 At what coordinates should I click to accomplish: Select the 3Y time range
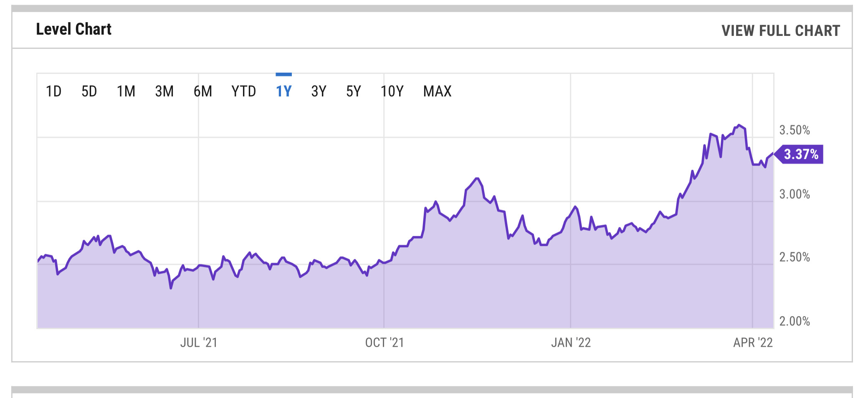click(319, 91)
